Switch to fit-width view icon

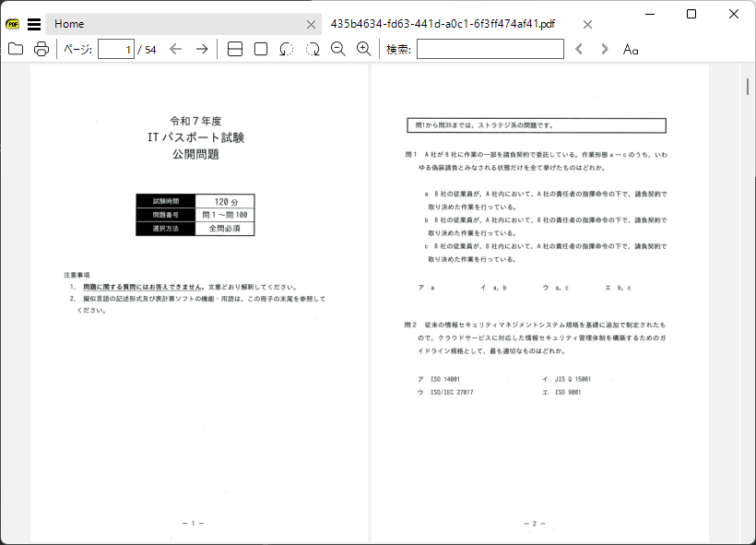tap(235, 49)
